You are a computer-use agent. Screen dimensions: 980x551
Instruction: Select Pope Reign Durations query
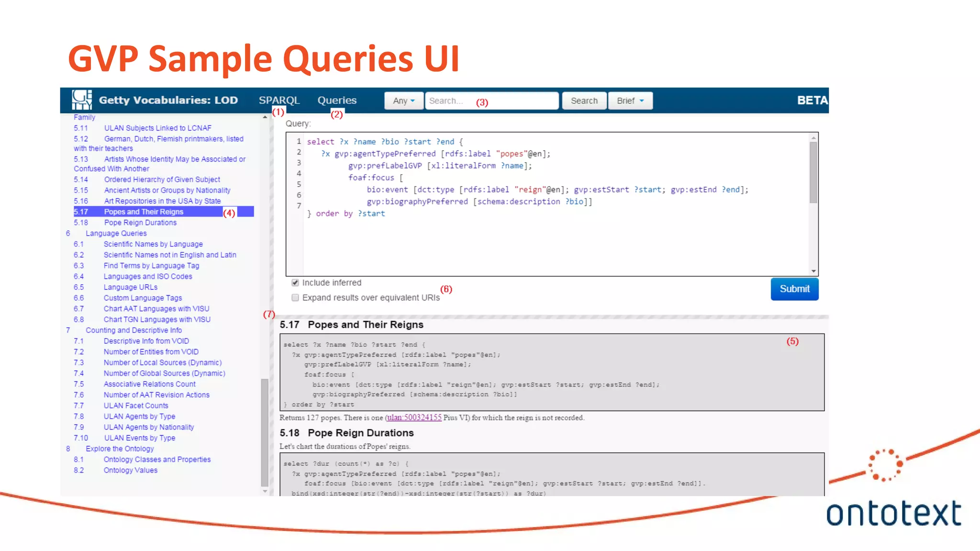click(140, 223)
